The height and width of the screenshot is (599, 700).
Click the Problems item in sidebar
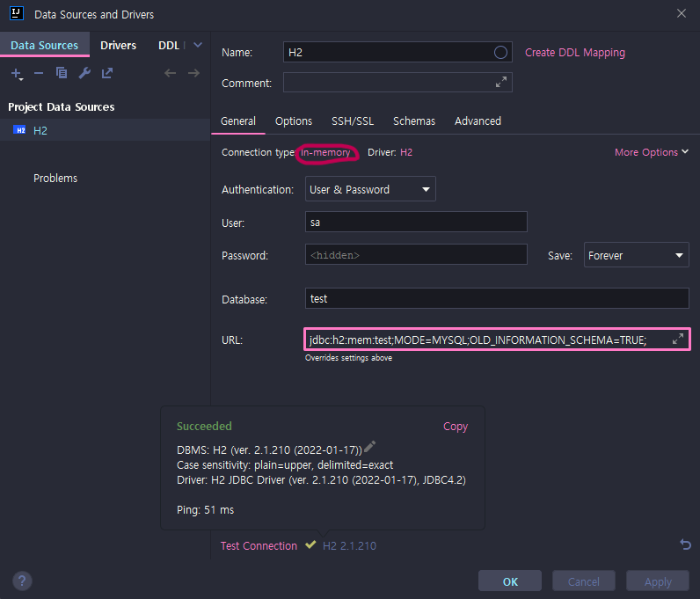pos(55,179)
